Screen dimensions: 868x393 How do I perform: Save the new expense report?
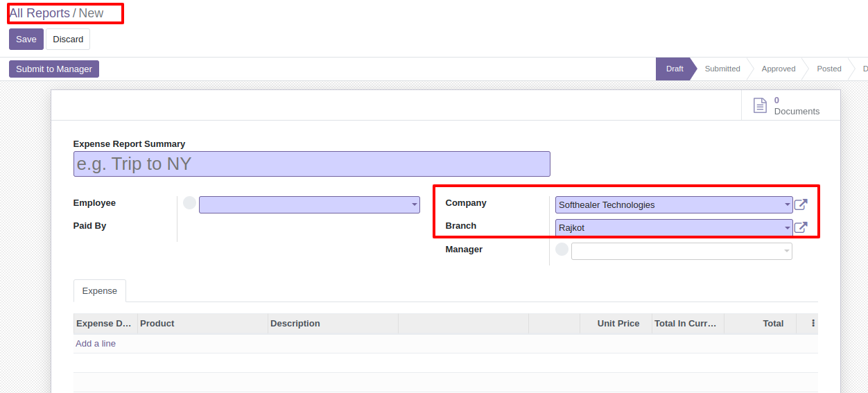pos(26,40)
